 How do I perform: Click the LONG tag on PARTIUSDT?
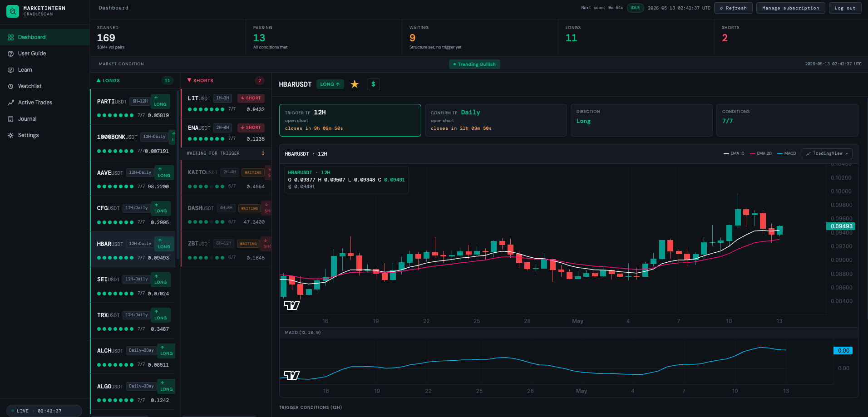(160, 101)
